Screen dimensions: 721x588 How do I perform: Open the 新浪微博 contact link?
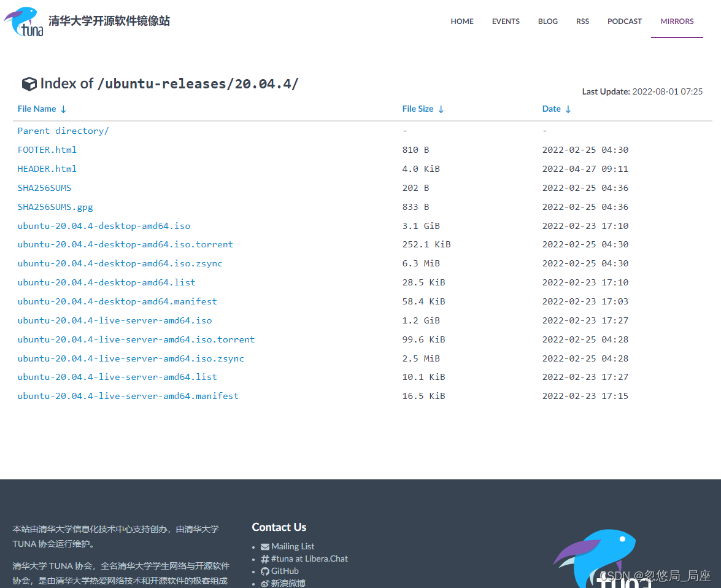(x=288, y=584)
